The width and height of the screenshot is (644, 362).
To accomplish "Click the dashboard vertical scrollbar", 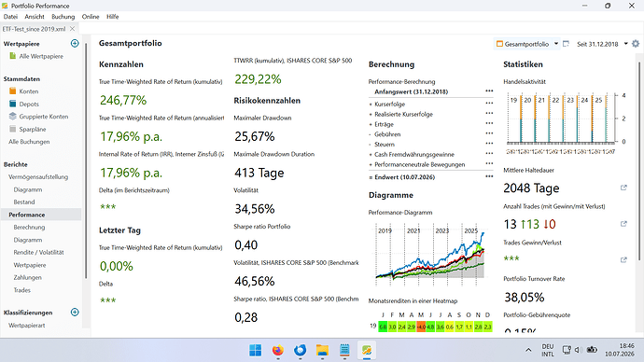I will coord(639,160).
